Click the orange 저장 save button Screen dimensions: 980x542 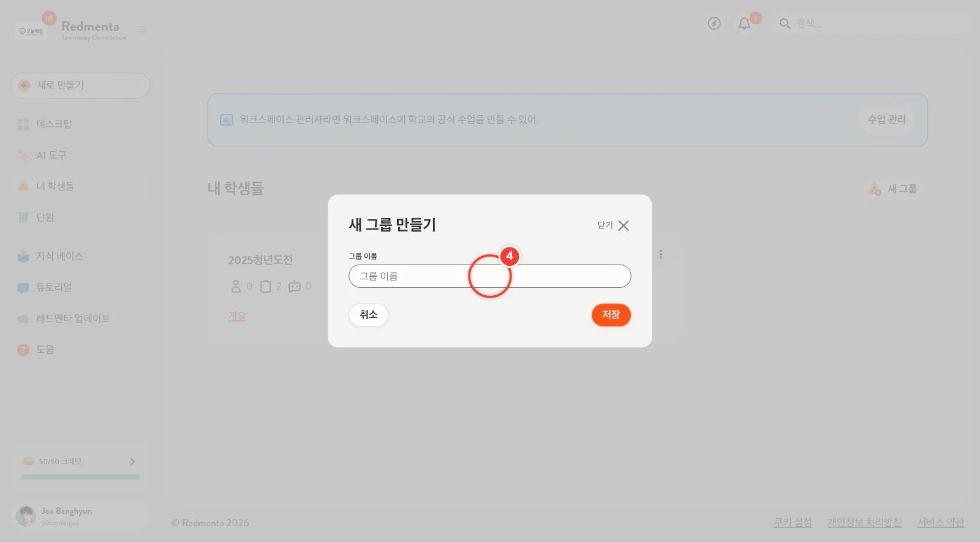point(611,315)
